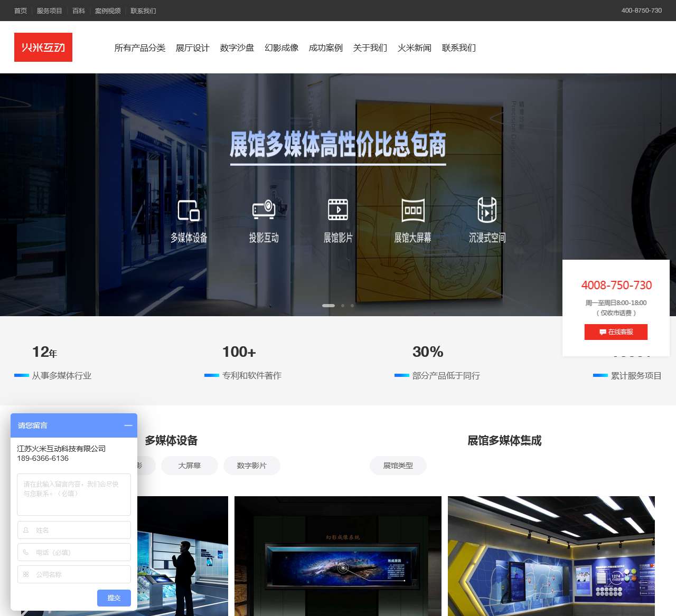Go to 成功案例 menu item
This screenshot has height=616, width=676.
point(326,48)
